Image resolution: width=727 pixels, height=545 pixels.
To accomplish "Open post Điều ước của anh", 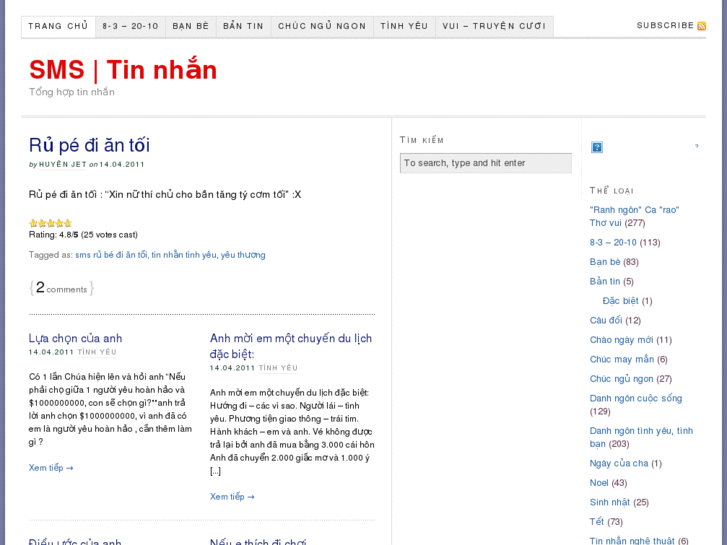I will click(75, 541).
